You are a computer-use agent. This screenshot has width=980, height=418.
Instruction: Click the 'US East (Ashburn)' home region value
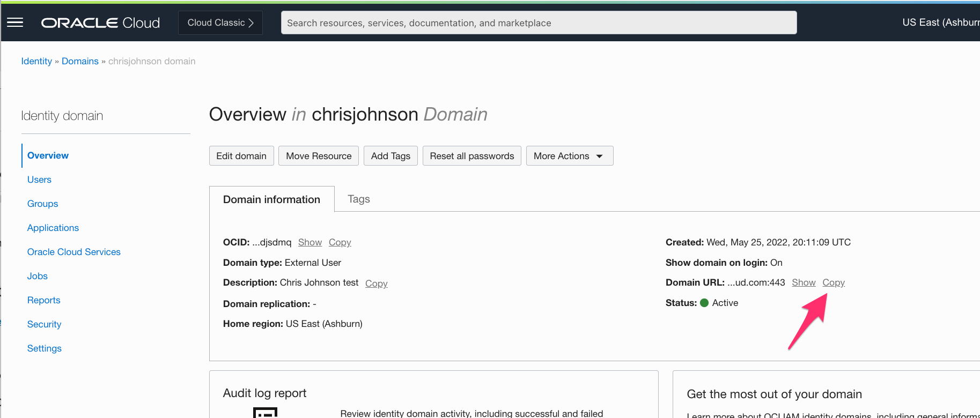pyautogui.click(x=324, y=324)
